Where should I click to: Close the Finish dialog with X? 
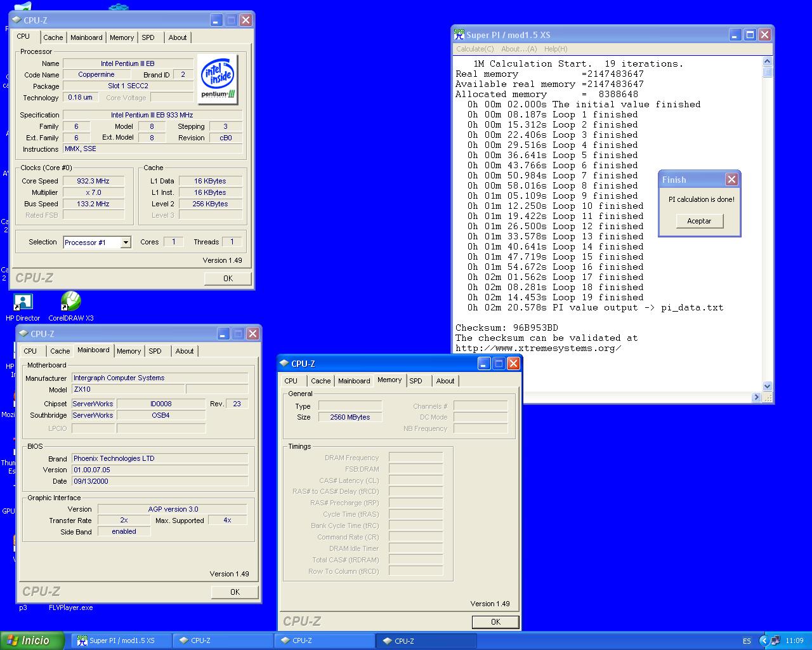point(731,180)
